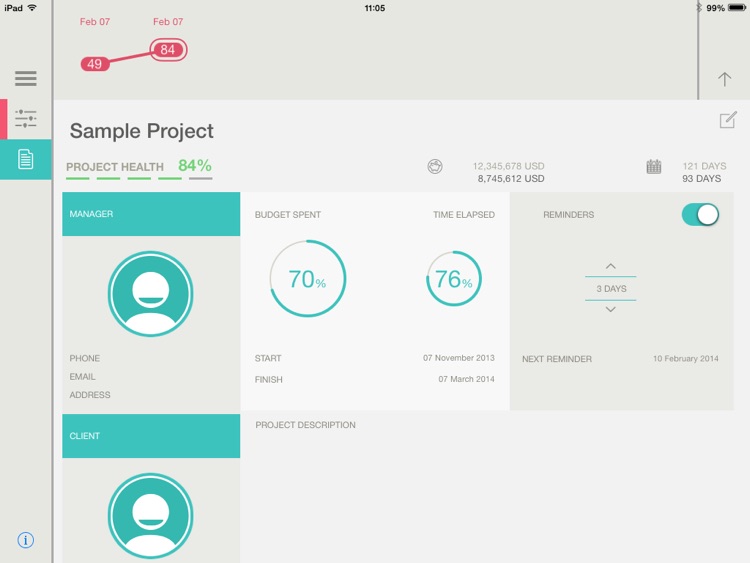Image resolution: width=750 pixels, height=563 pixels.
Task: Tap the finish date 07 March 2014
Action: point(466,379)
